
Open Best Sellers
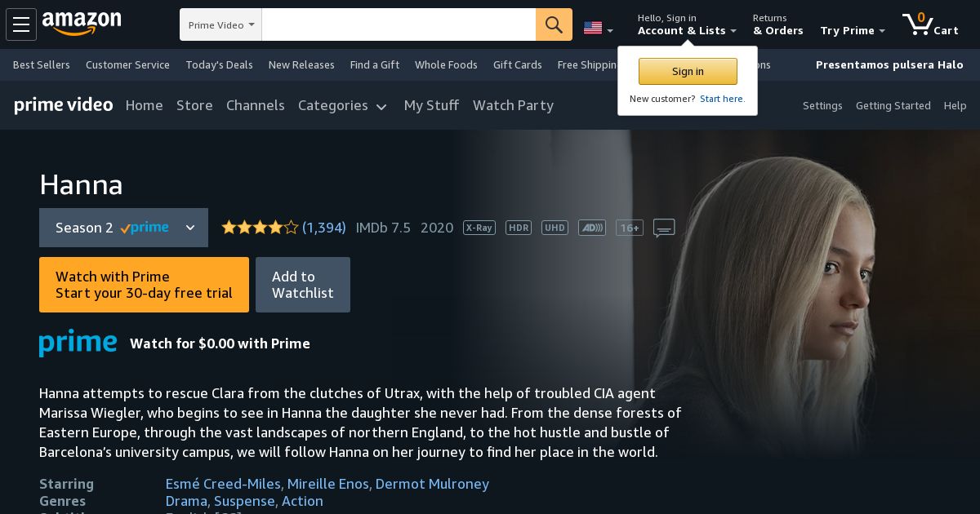tap(41, 64)
